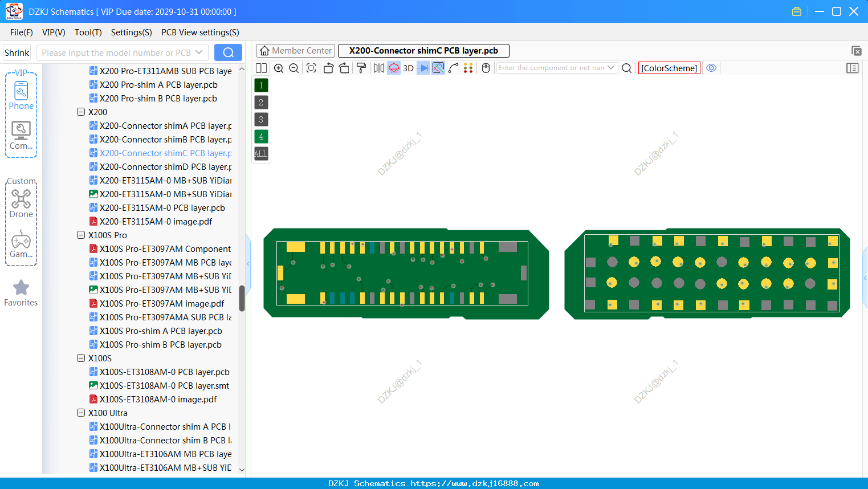Open Favorites in the sidebar
The width and height of the screenshot is (868, 489).
point(21,293)
